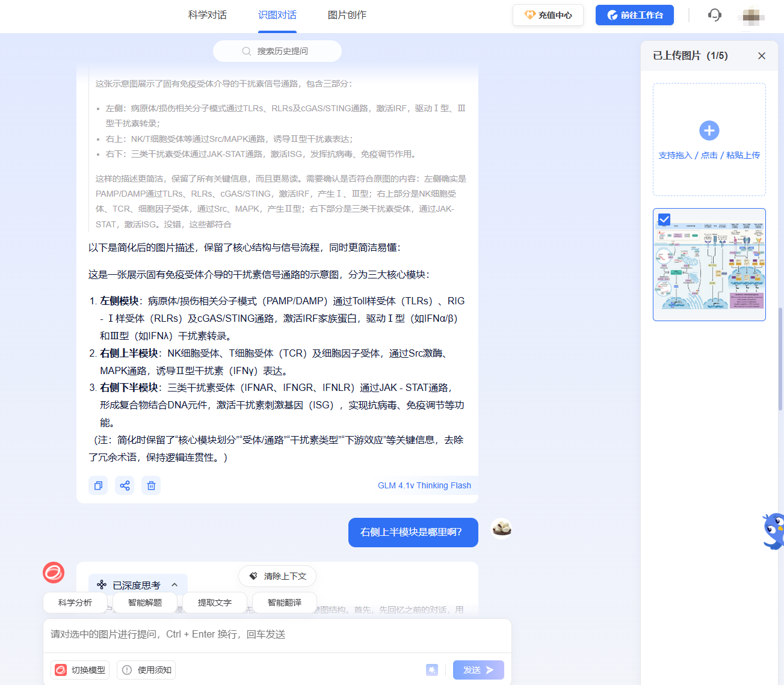784x685 pixels.
Task: Open 使用须知 usage notice
Action: pyautogui.click(x=146, y=670)
